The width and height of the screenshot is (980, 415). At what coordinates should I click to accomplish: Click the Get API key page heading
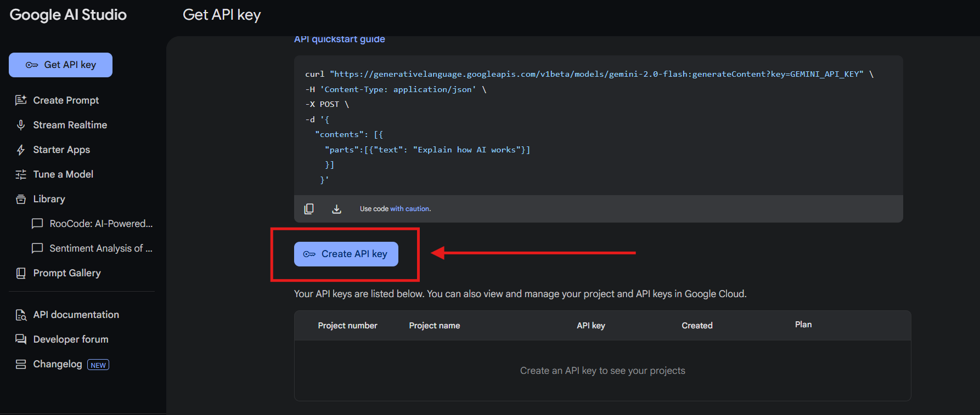point(222,15)
